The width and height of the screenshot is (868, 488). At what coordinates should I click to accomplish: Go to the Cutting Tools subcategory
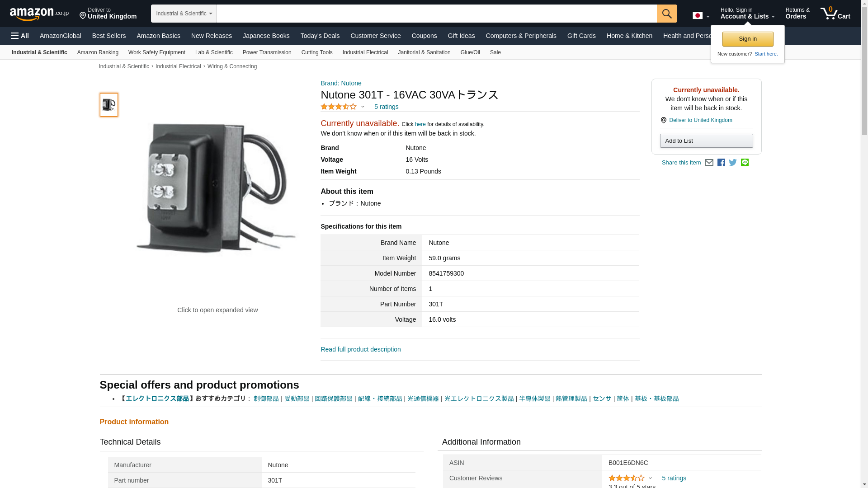[317, 52]
